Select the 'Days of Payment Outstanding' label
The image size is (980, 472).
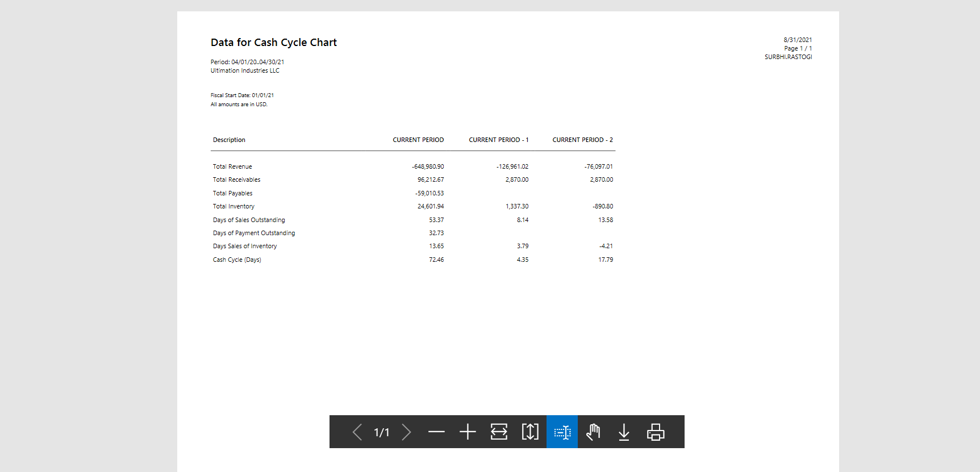pos(254,233)
